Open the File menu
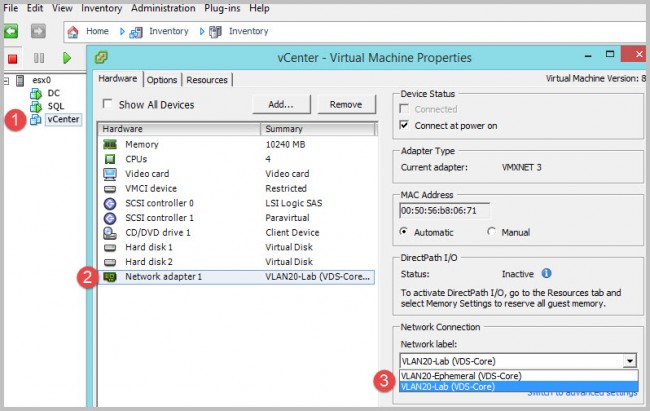 [x=11, y=8]
